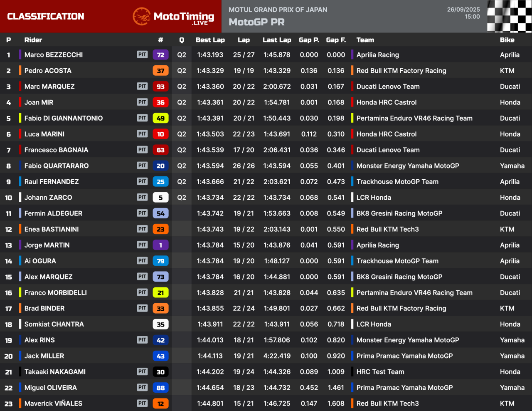Click the Team column header

pyautogui.click(x=365, y=40)
